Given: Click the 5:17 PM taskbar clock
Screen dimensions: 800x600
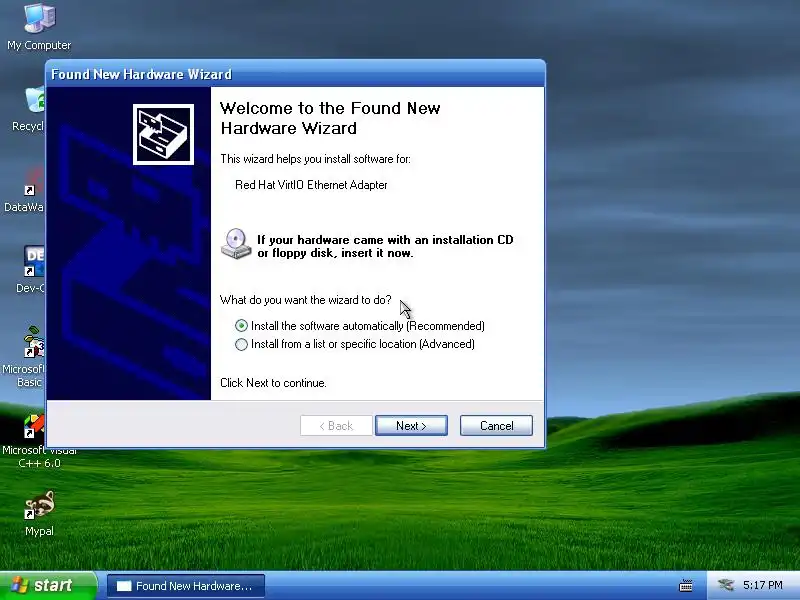Looking at the screenshot, I should coord(763,585).
